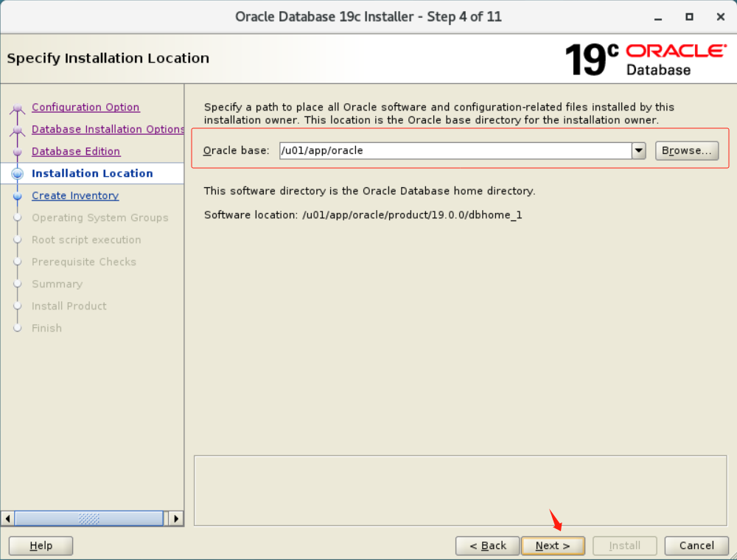Click the Oracle base path field
This screenshot has width=737, height=560.
(x=455, y=150)
